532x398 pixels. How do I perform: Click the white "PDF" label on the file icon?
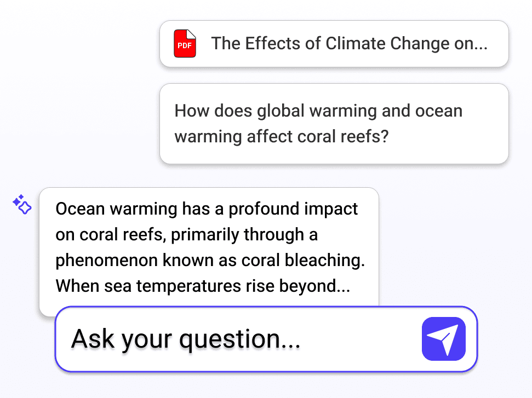(x=184, y=46)
